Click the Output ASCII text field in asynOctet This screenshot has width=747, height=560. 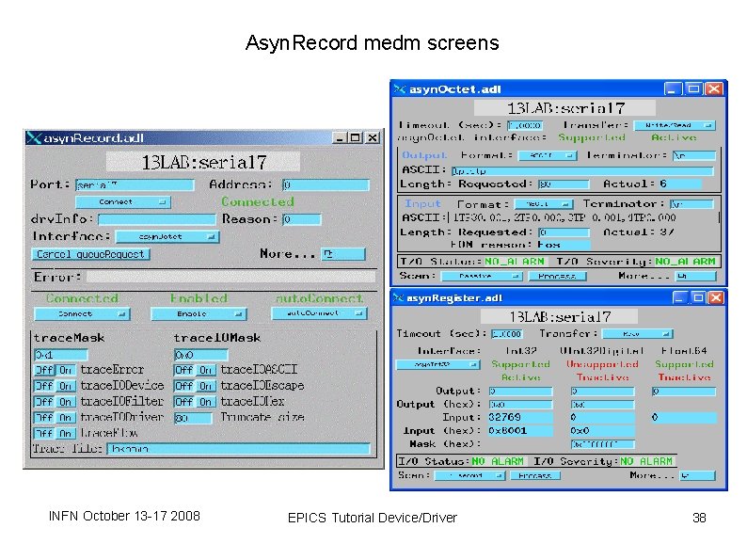[582, 170]
